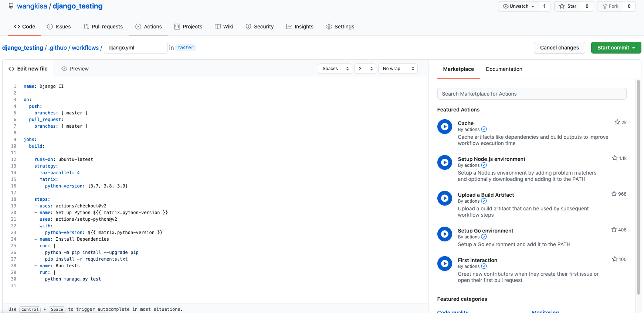The height and width of the screenshot is (313, 644).
Task: Open the indent size 2 dropdown
Action: (365, 69)
